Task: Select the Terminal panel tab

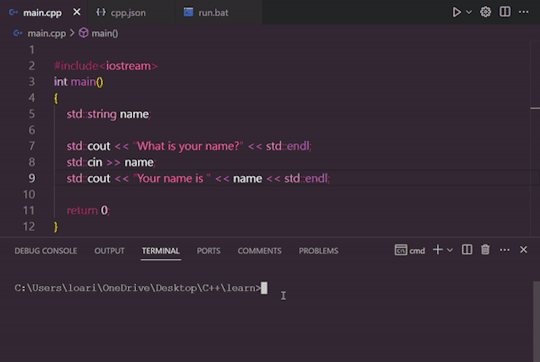Action: pos(161,251)
